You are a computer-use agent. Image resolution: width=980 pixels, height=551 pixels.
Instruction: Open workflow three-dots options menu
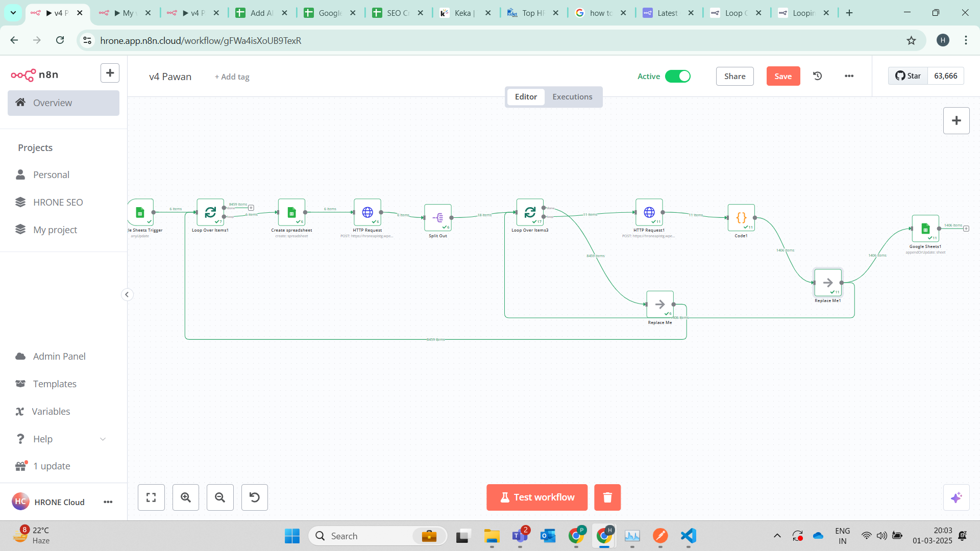click(x=849, y=76)
